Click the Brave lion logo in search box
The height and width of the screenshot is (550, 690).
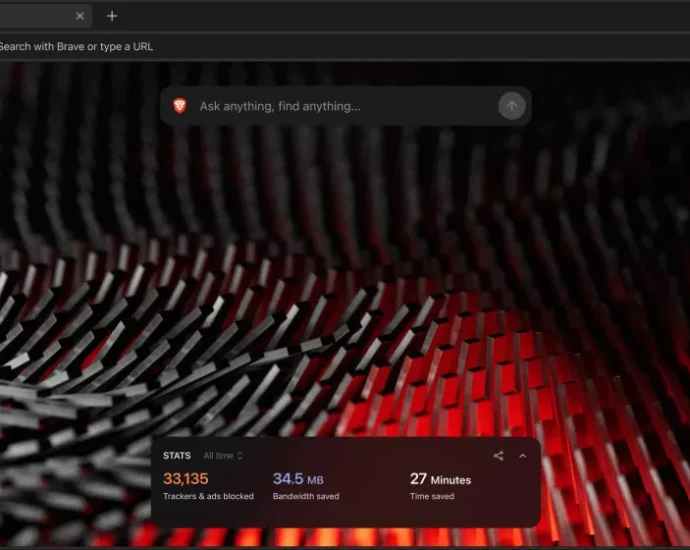[x=180, y=106]
